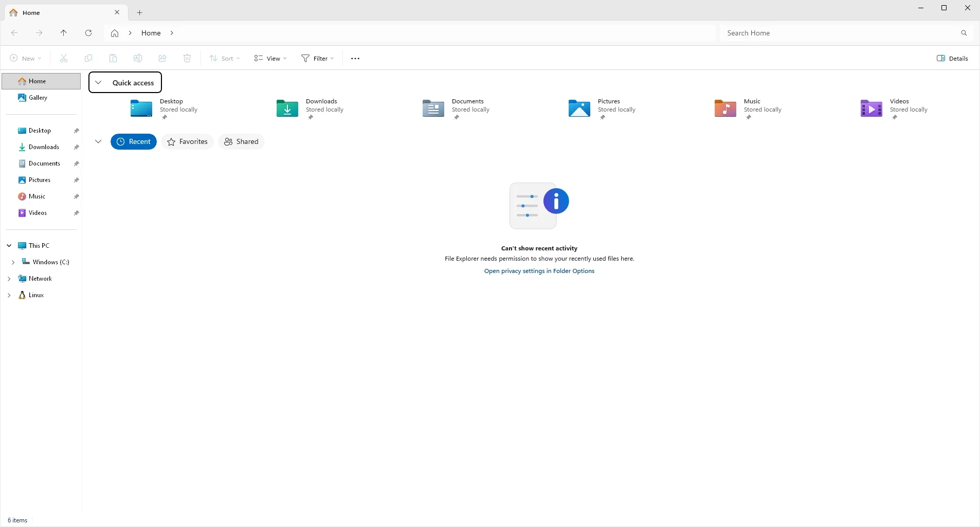Viewport: 980px width, 527px height.
Task: Select This PC in the sidebar
Action: [x=39, y=246]
